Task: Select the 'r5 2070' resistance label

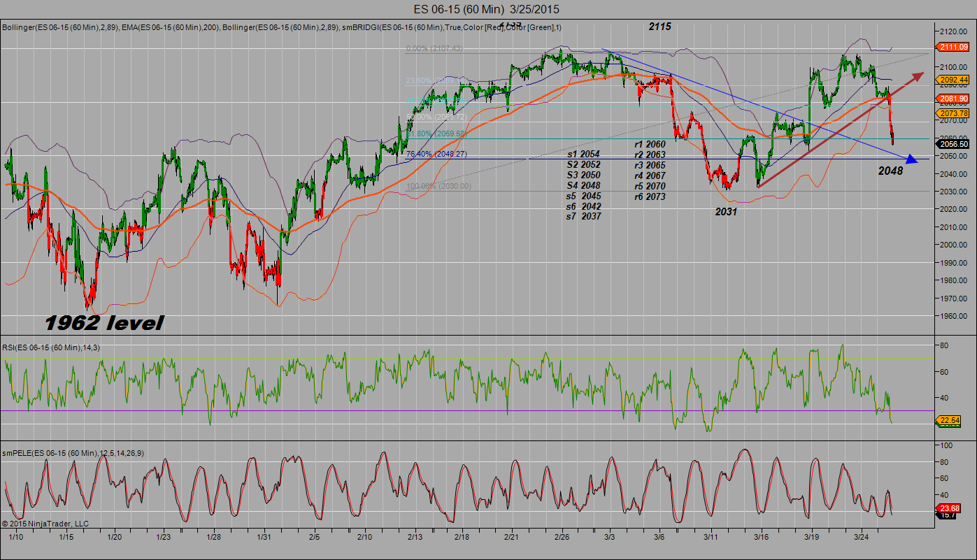Action: [650, 187]
